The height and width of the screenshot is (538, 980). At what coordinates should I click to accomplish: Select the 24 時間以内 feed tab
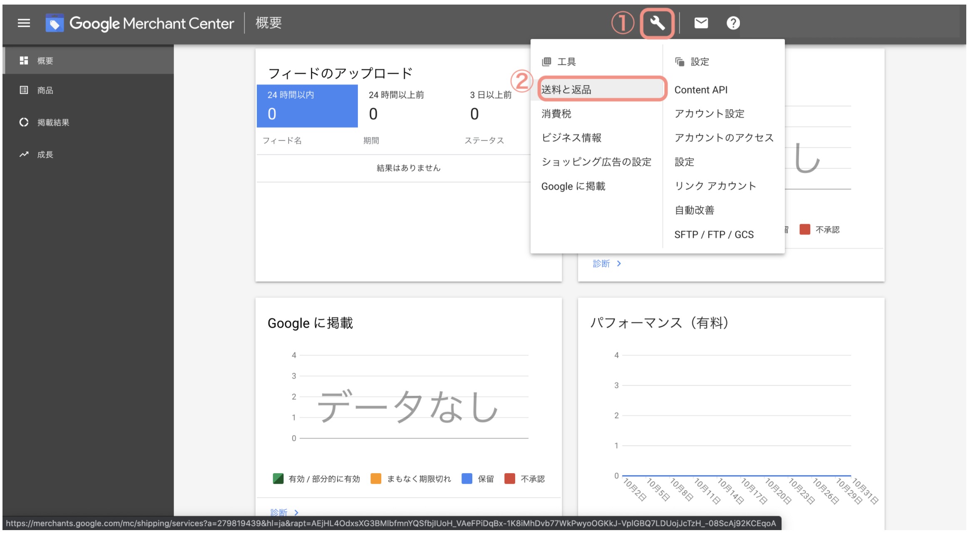click(x=307, y=105)
